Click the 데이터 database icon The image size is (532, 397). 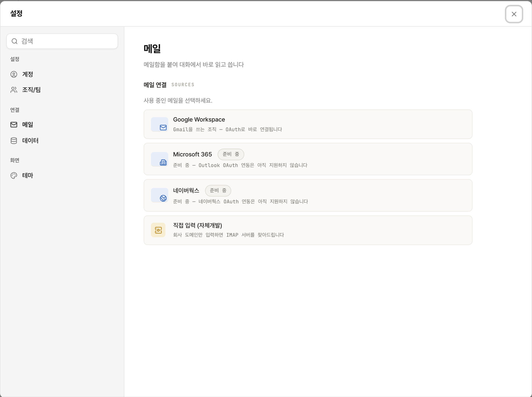coord(14,141)
